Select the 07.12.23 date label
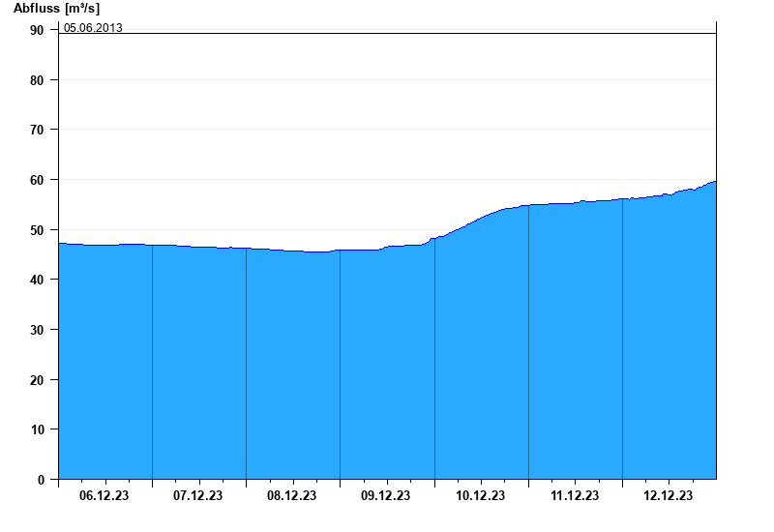The width and height of the screenshot is (774, 532). coord(198,496)
